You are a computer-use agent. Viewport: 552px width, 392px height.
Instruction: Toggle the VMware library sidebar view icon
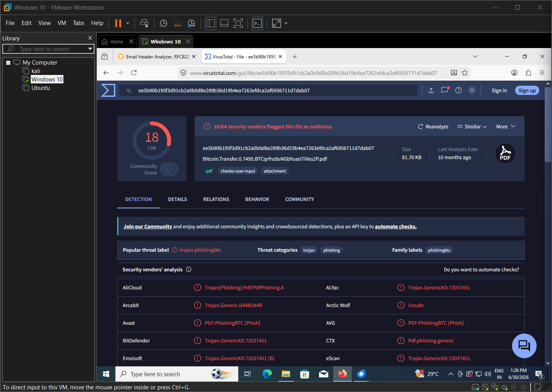point(210,23)
